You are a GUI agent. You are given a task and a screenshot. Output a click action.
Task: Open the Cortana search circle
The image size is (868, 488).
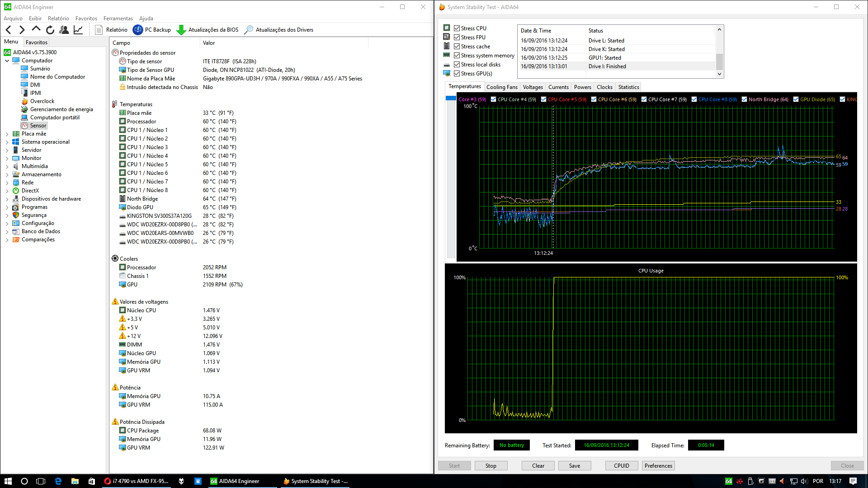[x=24, y=481]
